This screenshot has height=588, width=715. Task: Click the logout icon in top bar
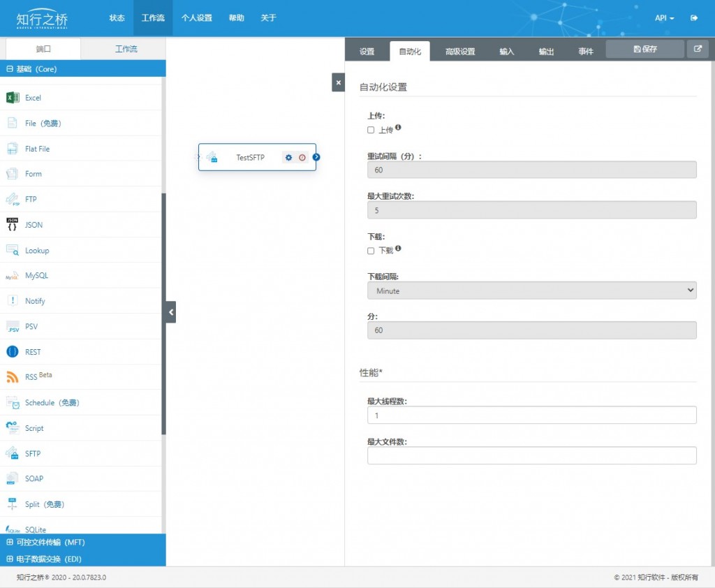point(694,17)
